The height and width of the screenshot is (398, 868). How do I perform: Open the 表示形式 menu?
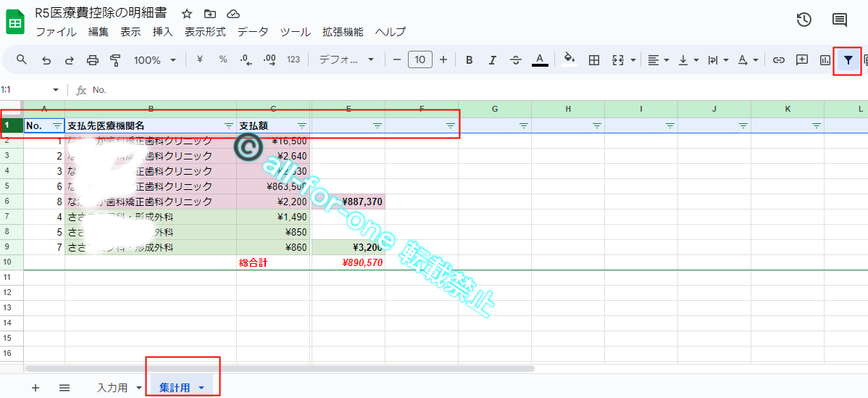(x=205, y=32)
